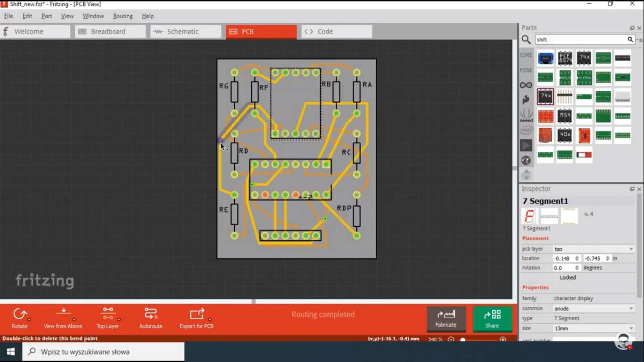Click resistor RA on the PCB
Image resolution: width=644 pixels, height=362 pixels.
click(x=357, y=92)
